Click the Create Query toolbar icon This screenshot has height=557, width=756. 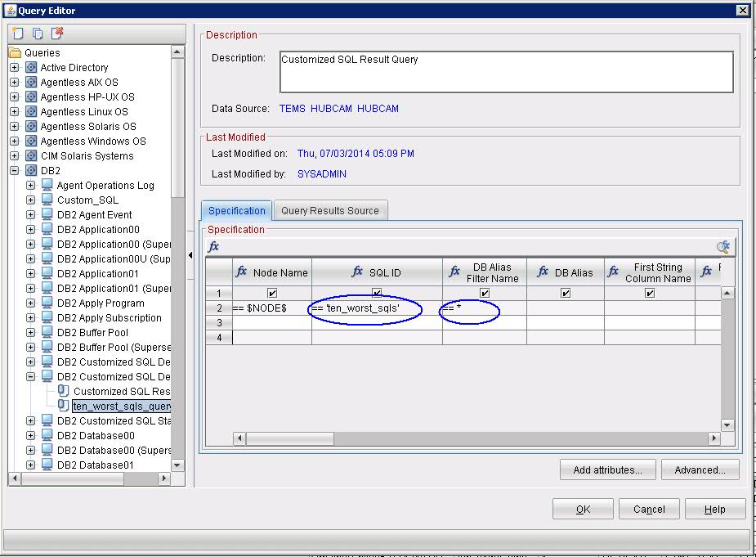click(17, 34)
